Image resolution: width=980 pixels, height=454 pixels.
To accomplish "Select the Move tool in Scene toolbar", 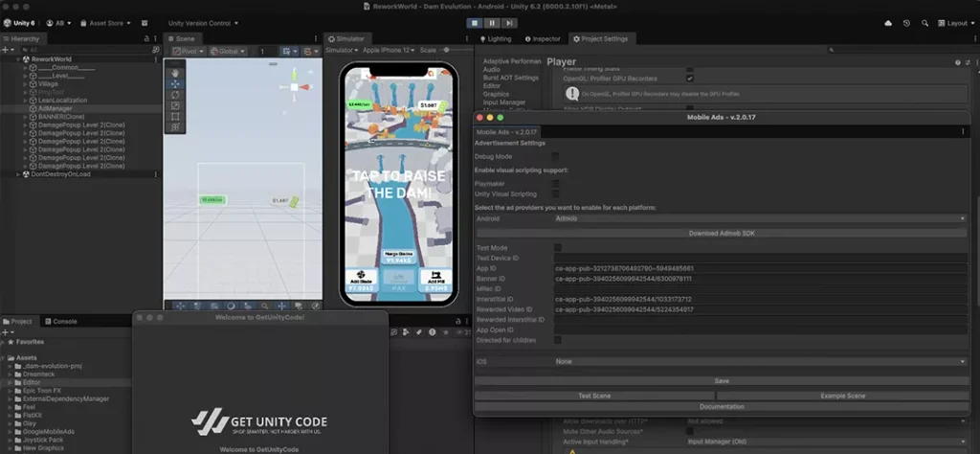I will point(175,83).
